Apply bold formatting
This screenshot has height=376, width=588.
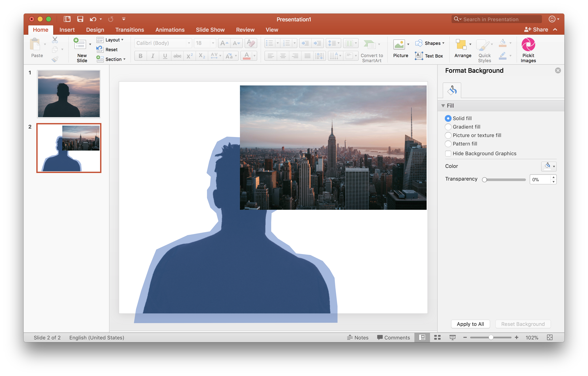(140, 56)
